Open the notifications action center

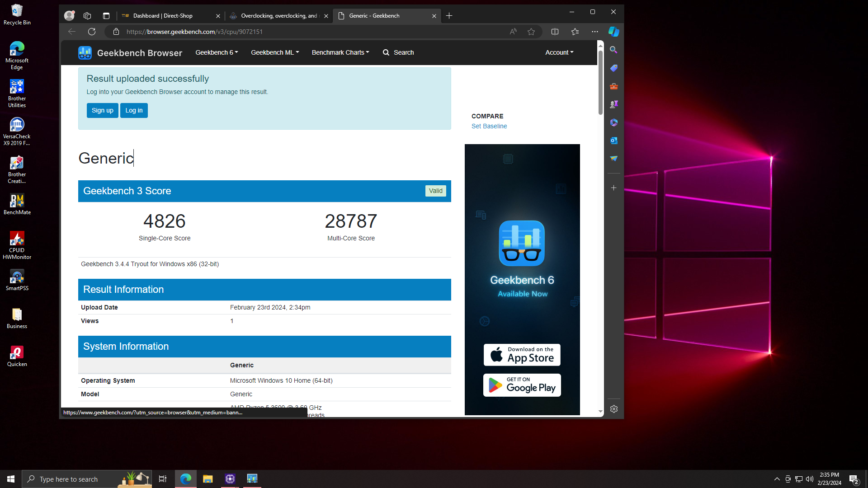click(x=854, y=479)
